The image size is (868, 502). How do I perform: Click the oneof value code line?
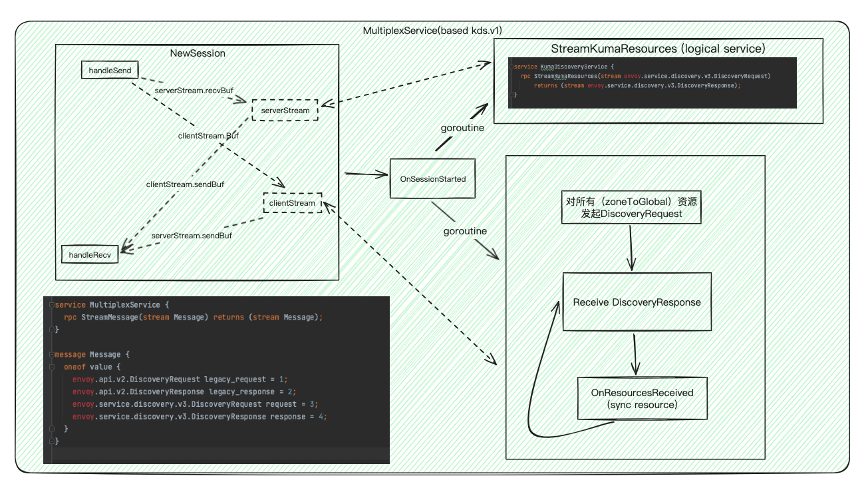(92, 367)
